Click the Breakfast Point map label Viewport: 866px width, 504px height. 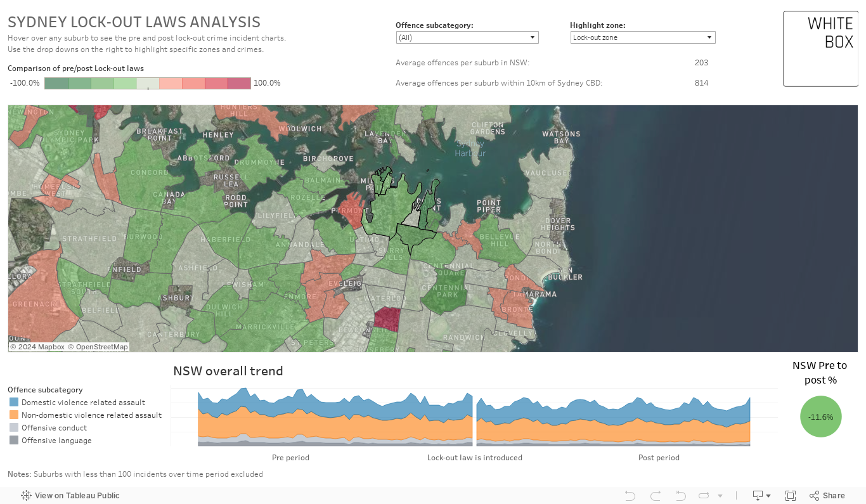(160, 134)
